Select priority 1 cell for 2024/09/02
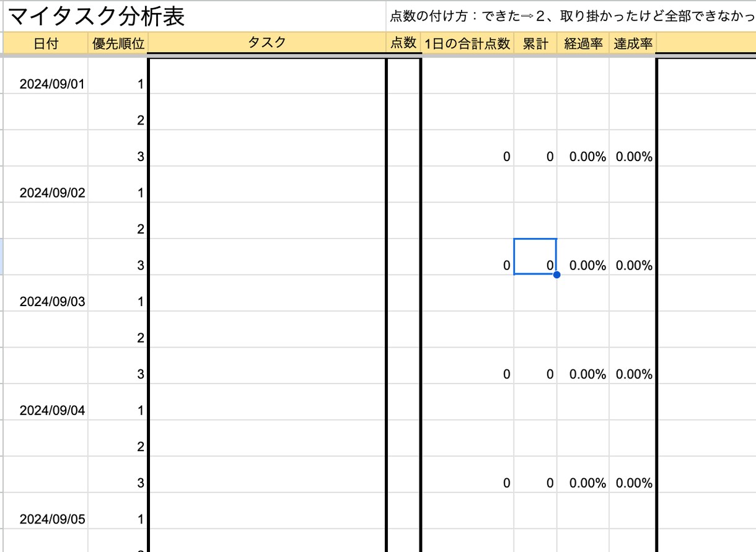This screenshot has width=756, height=552. [118, 184]
